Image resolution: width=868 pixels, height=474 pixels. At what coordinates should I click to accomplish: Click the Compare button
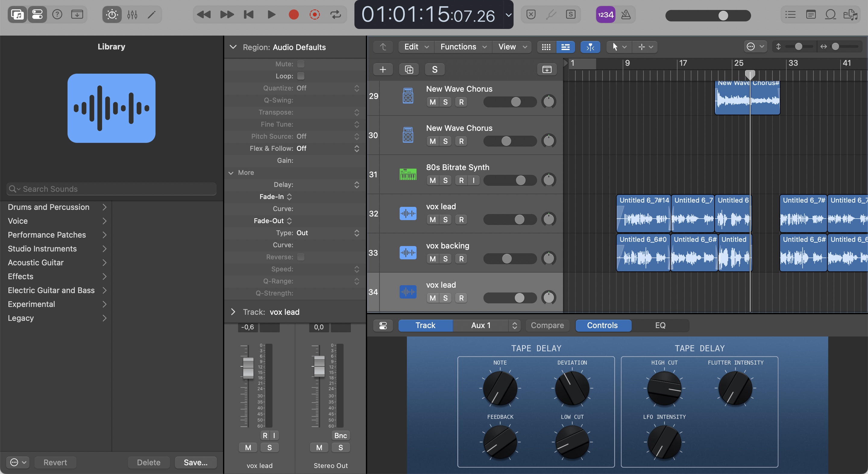547,325
